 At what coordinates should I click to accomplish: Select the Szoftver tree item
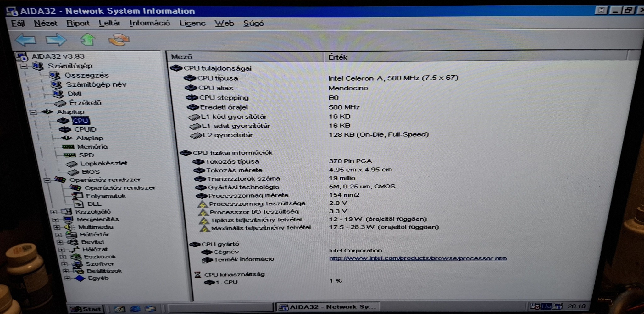[99, 264]
